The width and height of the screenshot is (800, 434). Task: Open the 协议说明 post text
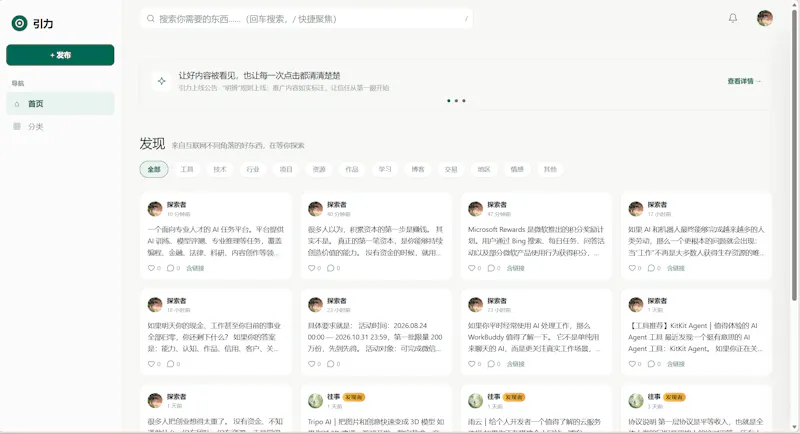(x=696, y=425)
